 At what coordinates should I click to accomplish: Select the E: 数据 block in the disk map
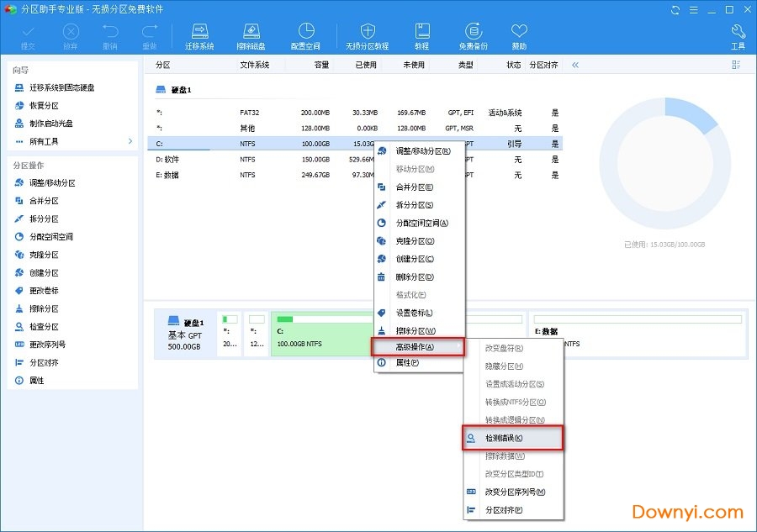pyautogui.click(x=637, y=334)
